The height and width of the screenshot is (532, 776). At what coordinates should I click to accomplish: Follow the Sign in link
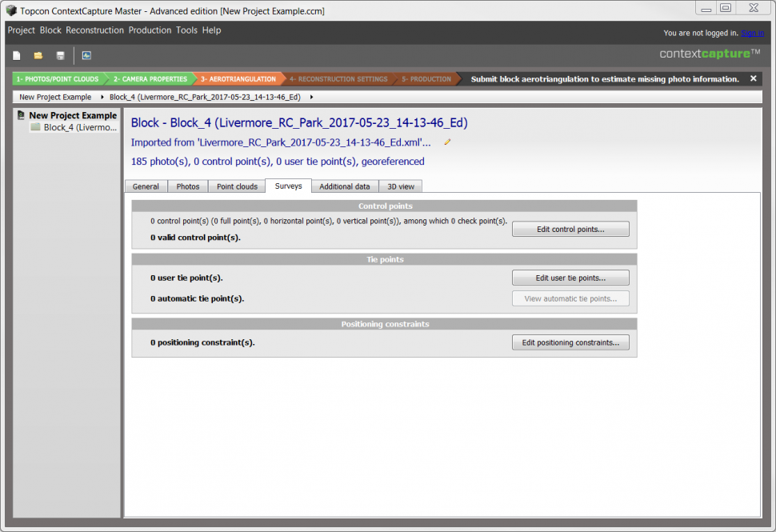[x=752, y=33]
